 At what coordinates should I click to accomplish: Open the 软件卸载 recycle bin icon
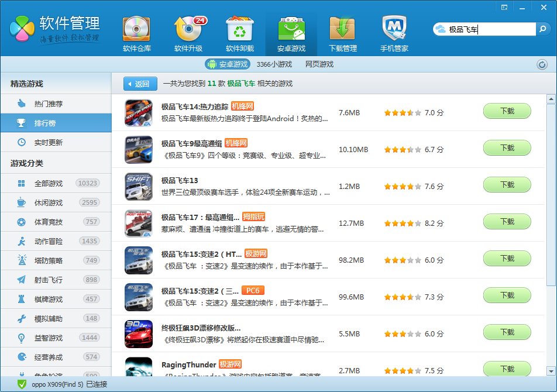[239, 34]
